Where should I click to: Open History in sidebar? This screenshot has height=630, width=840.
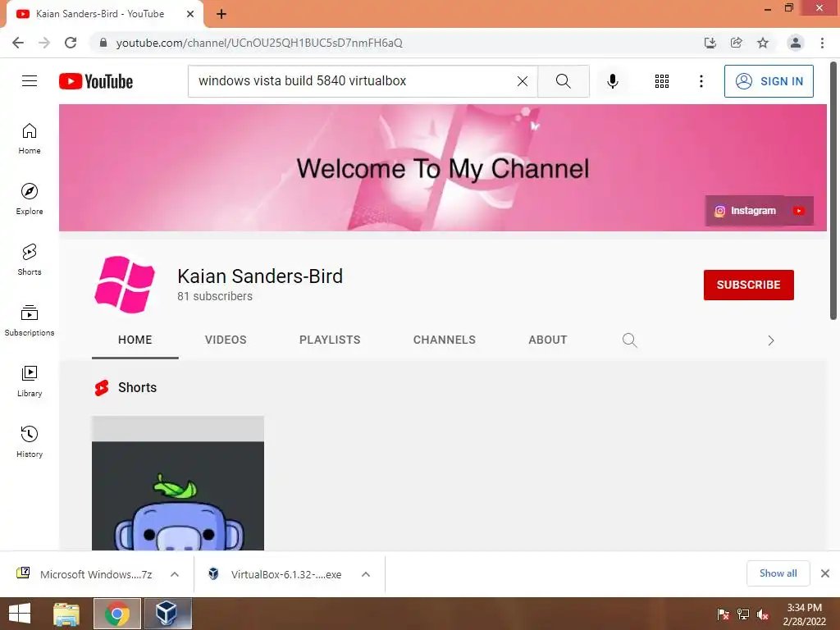(30, 441)
